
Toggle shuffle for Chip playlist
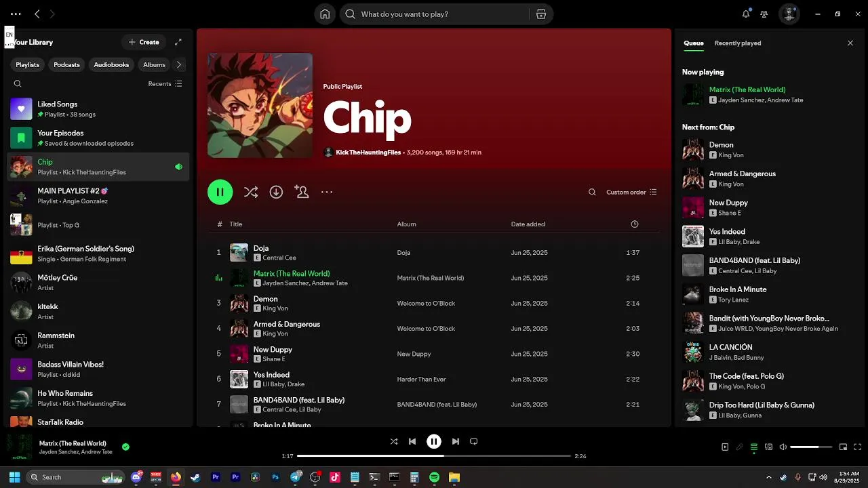pos(251,192)
